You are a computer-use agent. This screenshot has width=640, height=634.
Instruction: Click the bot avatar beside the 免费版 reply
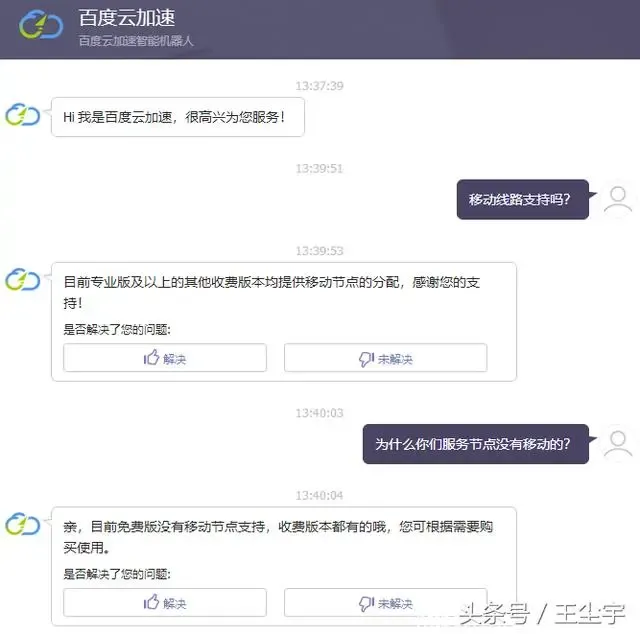pos(22,524)
